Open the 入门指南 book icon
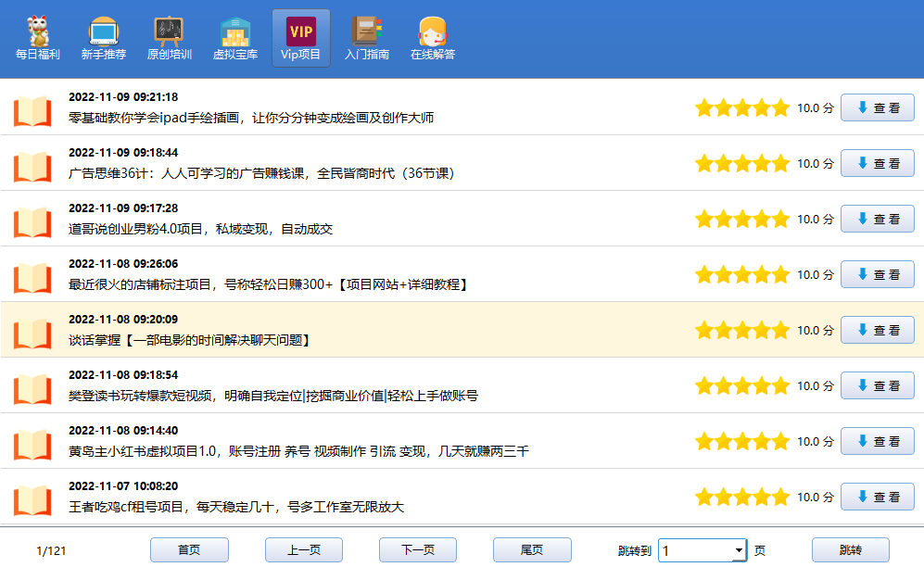The height and width of the screenshot is (567, 924). 366,31
